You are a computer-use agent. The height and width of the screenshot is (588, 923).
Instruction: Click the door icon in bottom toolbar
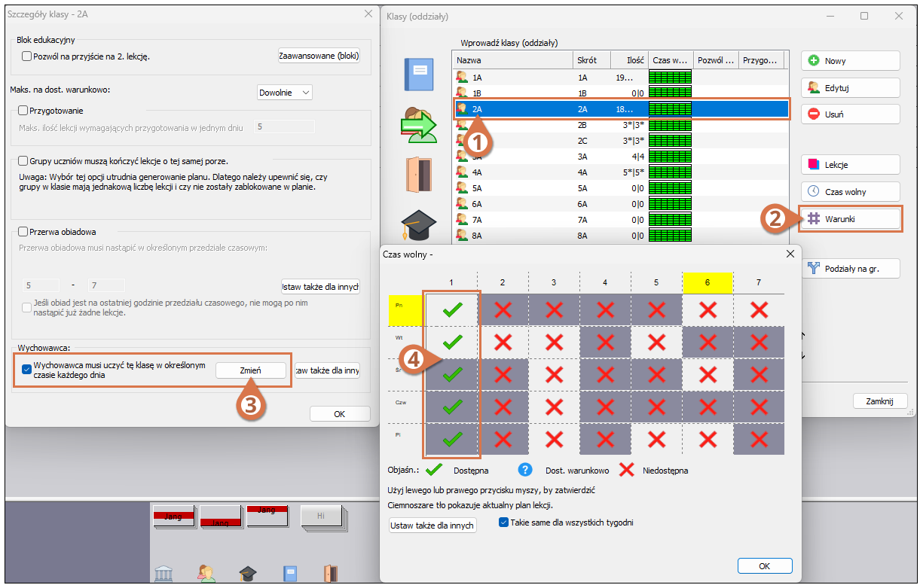[x=330, y=574]
